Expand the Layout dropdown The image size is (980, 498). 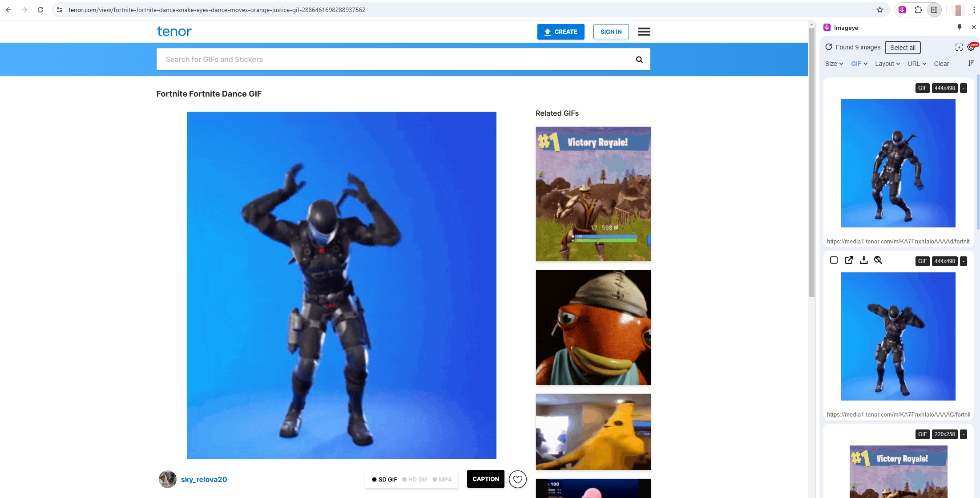pyautogui.click(x=887, y=64)
